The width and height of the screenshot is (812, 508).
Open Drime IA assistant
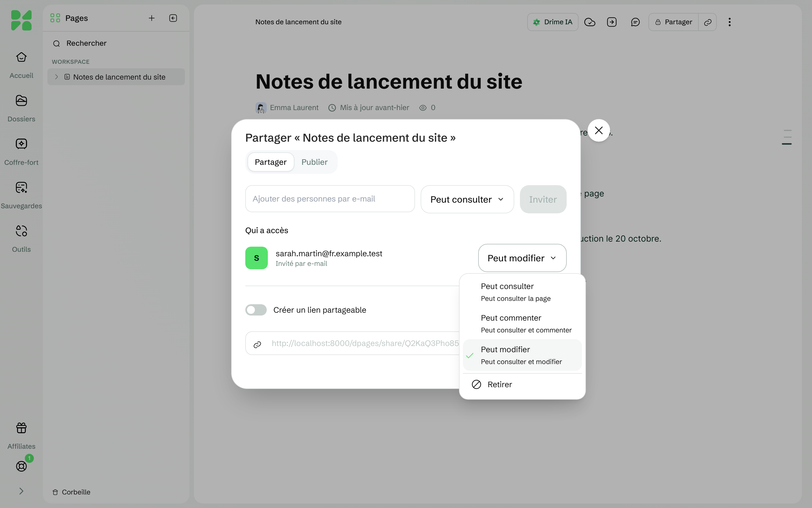point(553,22)
